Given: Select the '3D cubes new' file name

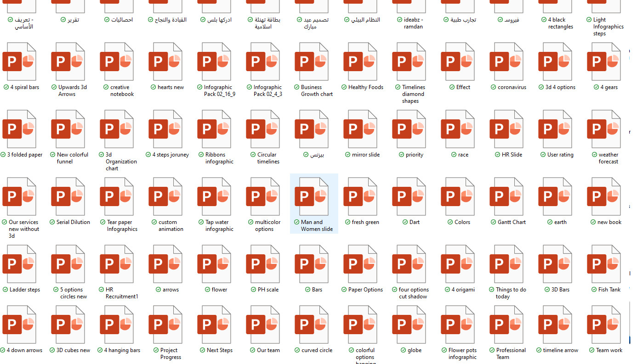Looking at the screenshot, I should click(73, 350).
